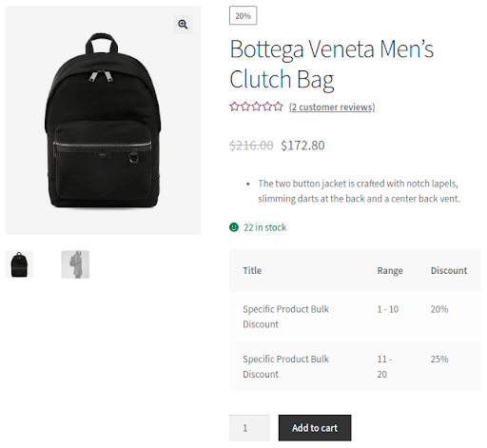Click the third rating star

coord(256,107)
